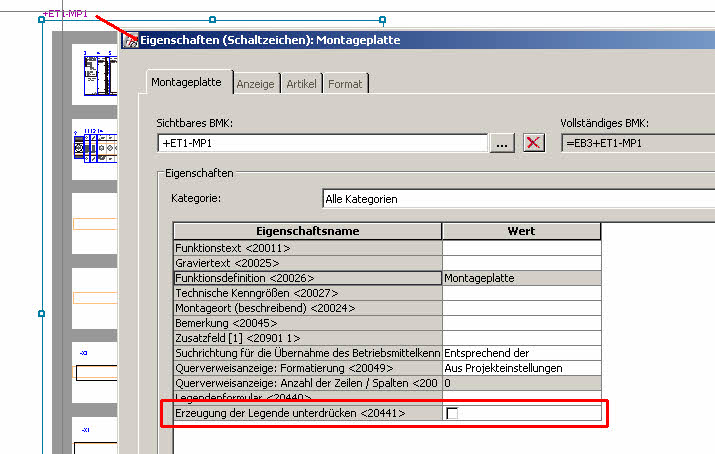
Task: Select the 'Funktionstext <20011>' row
Action: 307,248
